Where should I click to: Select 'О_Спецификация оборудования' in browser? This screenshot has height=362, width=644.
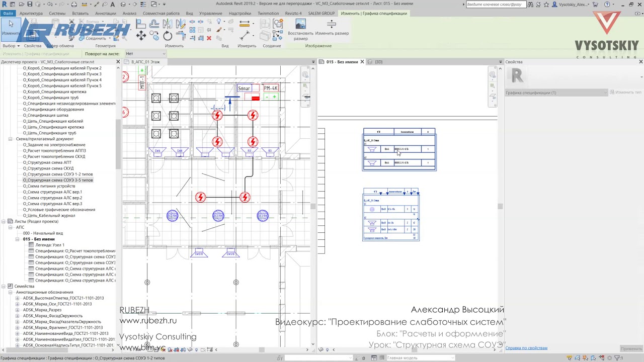click(x=53, y=109)
